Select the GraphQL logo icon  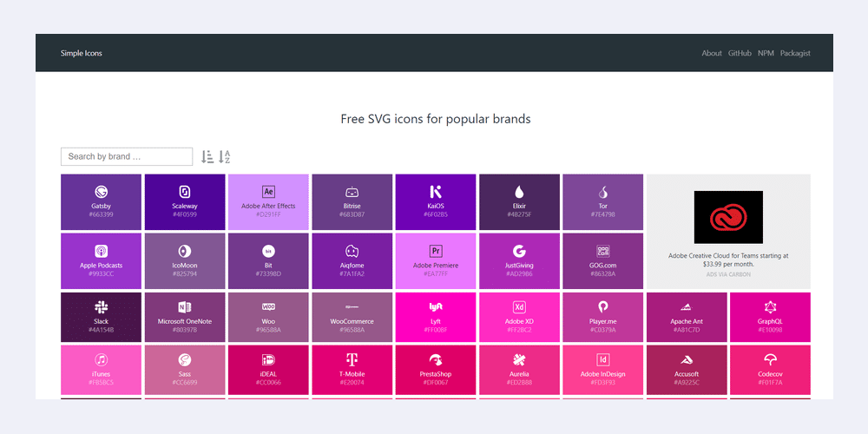(770, 307)
